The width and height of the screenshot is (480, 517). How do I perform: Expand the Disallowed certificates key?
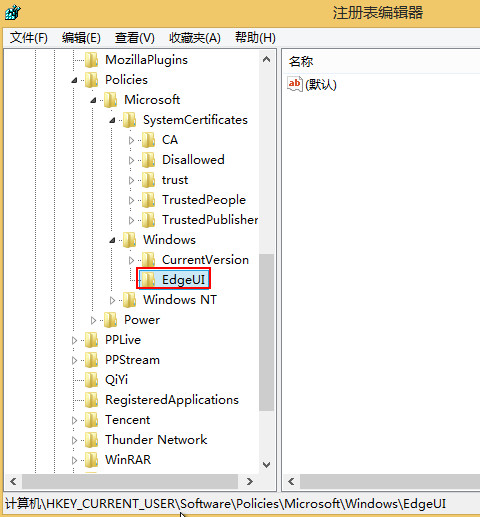[x=131, y=160]
